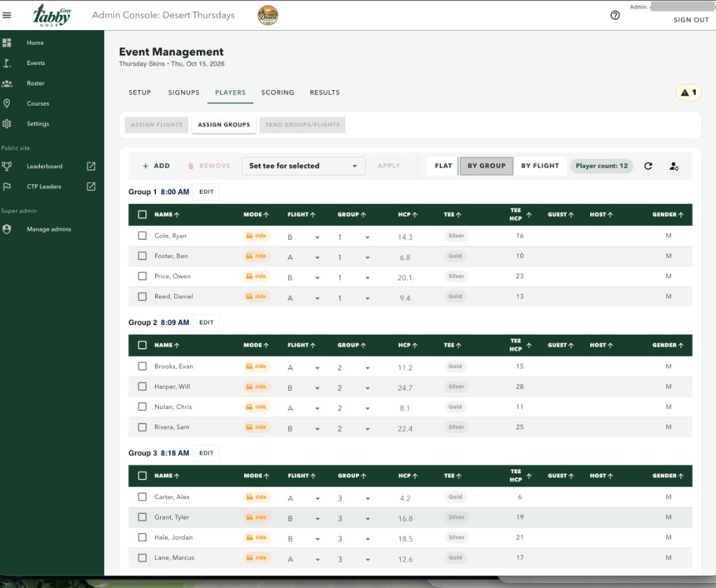Click the Settings gear icon
The height and width of the screenshot is (588, 716).
point(7,124)
